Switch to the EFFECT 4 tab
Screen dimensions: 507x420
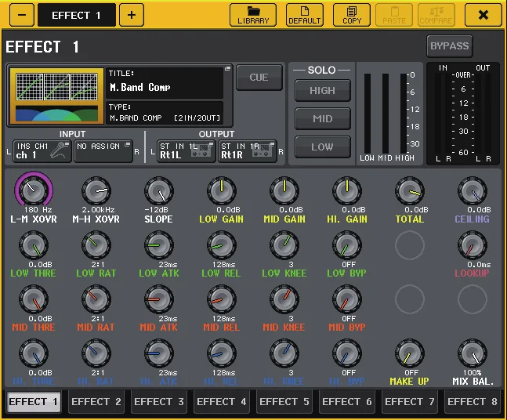tap(222, 401)
